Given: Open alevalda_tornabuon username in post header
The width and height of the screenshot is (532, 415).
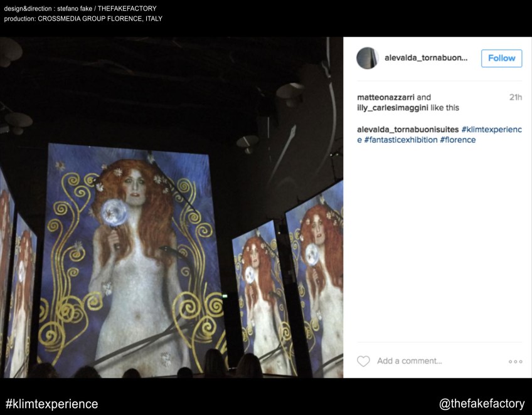Looking at the screenshot, I should tap(426, 58).
